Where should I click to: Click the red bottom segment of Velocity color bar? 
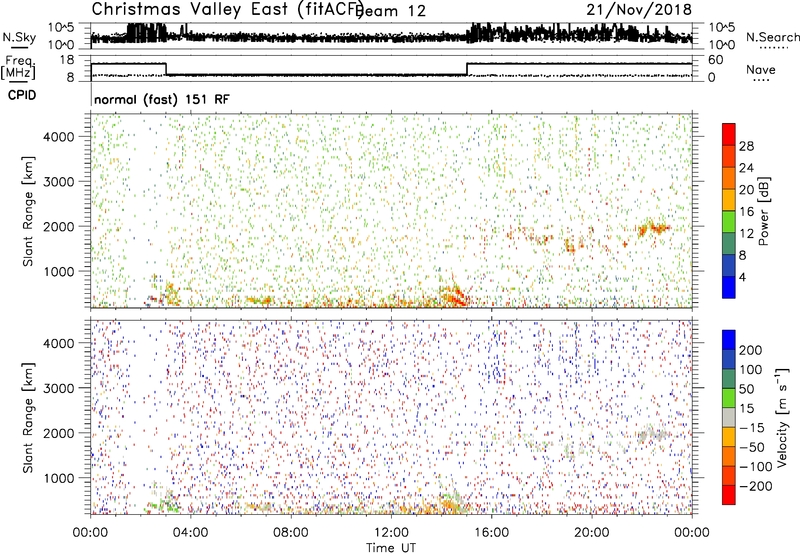pyautogui.click(x=729, y=495)
